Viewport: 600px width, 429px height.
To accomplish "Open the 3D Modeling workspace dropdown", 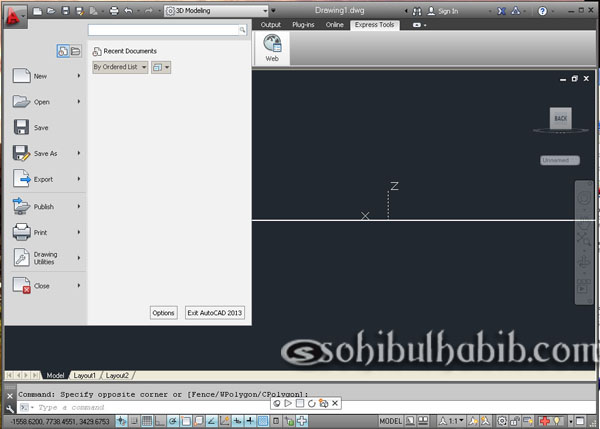I will click(x=217, y=11).
